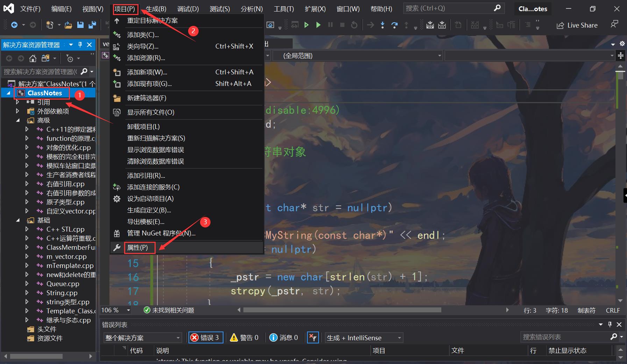627x364 pixels.
Task: Collapse the 基础 folder in the tree
Action: click(18, 220)
